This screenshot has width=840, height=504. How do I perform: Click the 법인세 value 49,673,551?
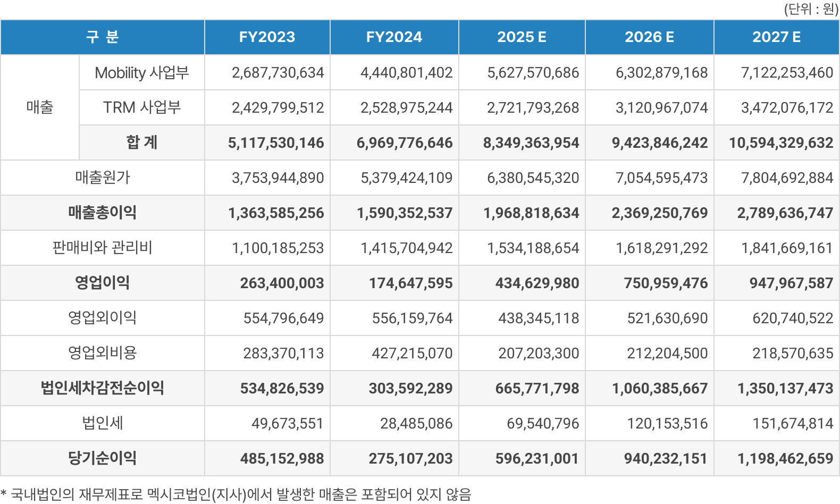[x=287, y=423]
